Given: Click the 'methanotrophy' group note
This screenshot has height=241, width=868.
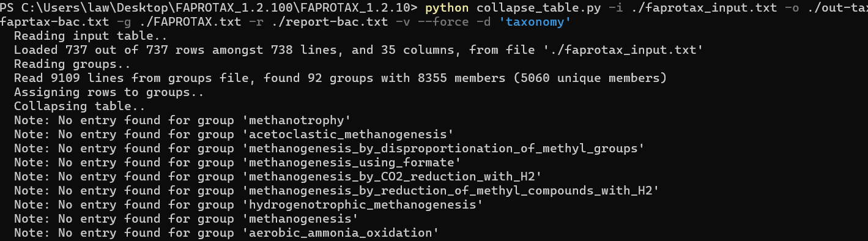Looking at the screenshot, I should coord(182,120).
